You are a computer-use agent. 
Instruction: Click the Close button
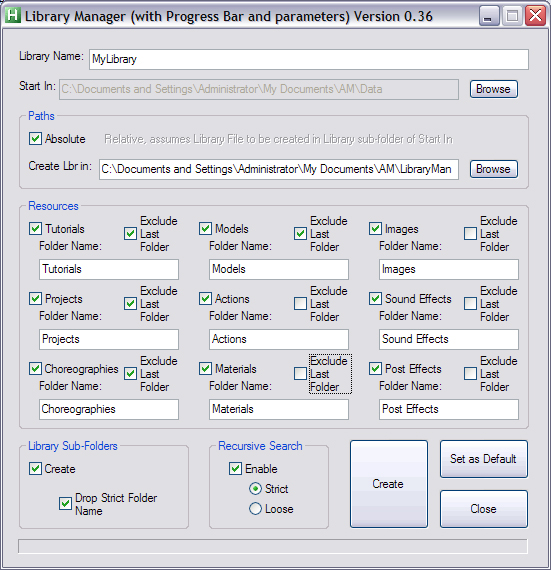click(x=484, y=509)
